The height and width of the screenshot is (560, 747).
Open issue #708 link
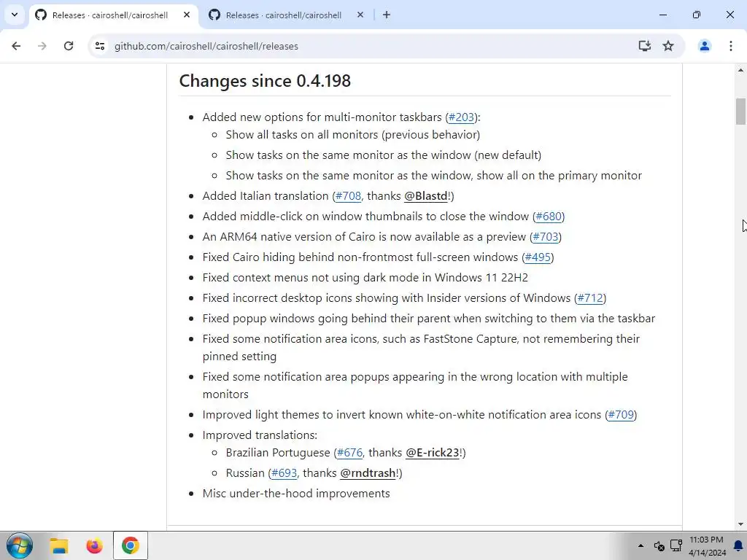[x=348, y=195]
